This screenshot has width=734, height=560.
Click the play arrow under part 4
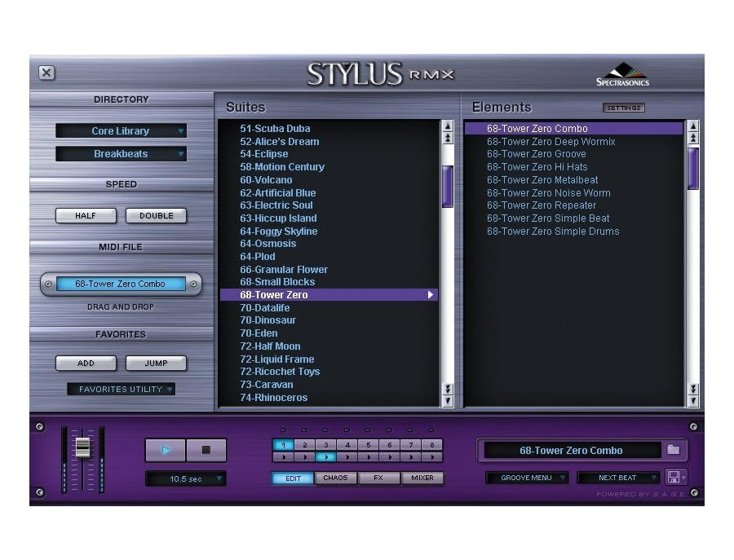(x=347, y=457)
